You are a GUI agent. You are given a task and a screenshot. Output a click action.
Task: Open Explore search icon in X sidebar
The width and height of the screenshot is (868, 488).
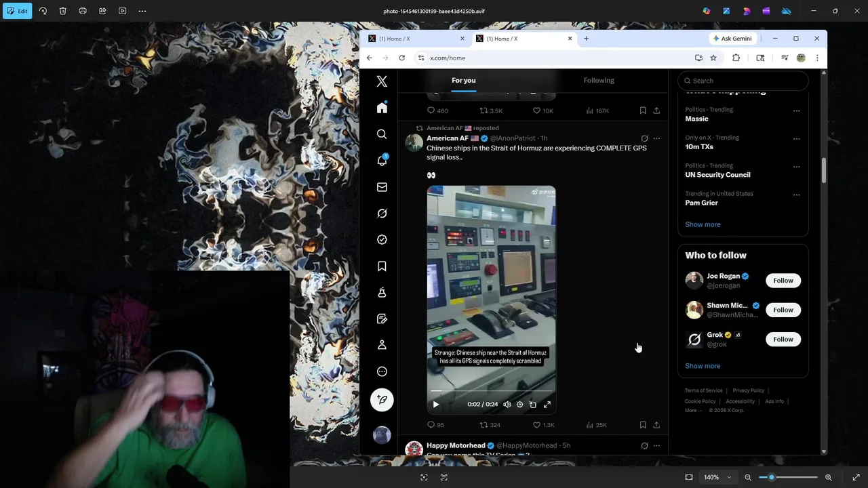(x=382, y=134)
